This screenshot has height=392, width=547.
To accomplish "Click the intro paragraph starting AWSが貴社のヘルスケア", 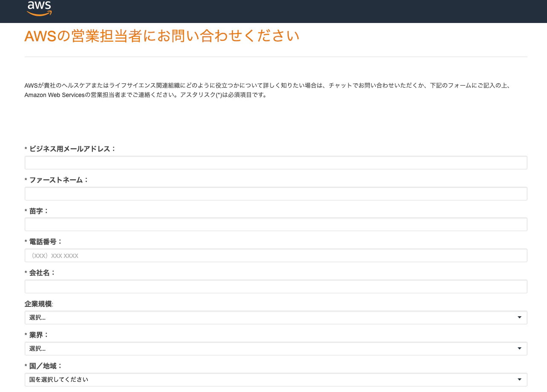I will coord(268,90).
